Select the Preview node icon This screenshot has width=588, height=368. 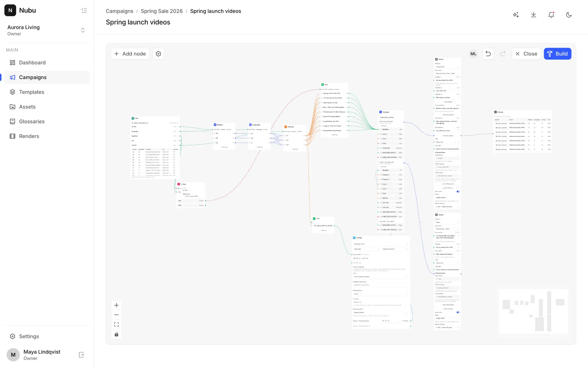(x=496, y=112)
